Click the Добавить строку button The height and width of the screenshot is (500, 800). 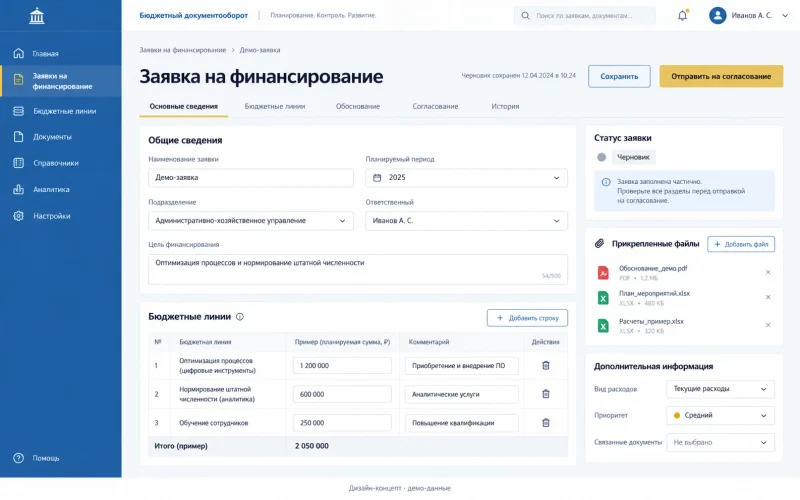point(527,317)
